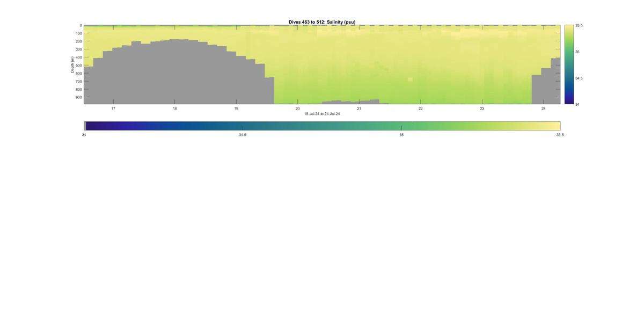The width and height of the screenshot is (644, 334).
Task: Click depth tick label "800"
Action: [x=78, y=90]
